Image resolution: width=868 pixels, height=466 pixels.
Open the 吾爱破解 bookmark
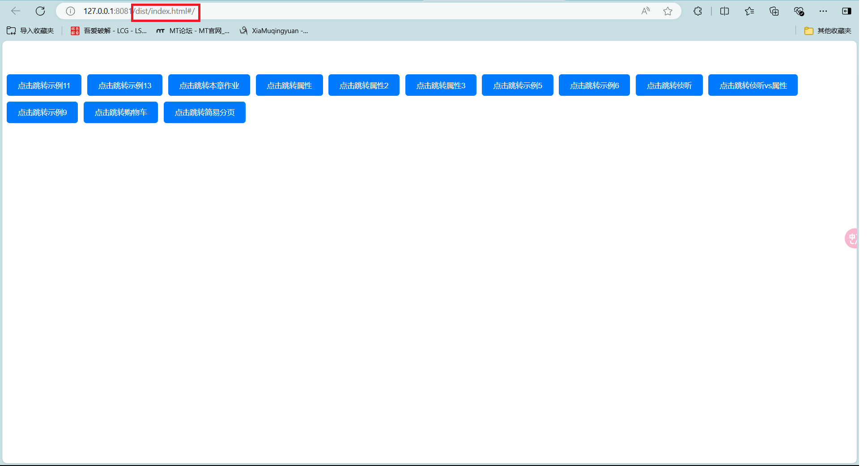pos(109,31)
